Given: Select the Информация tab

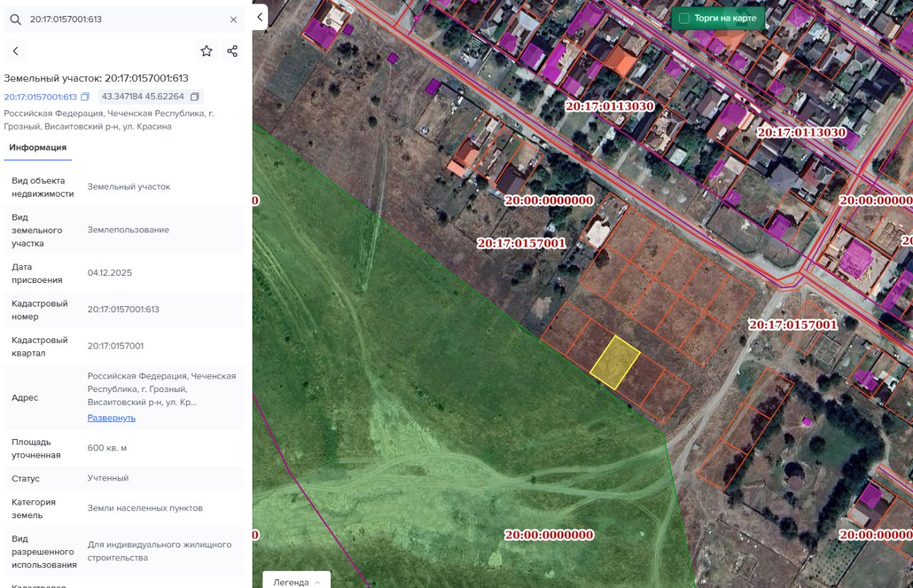Looking at the screenshot, I should coord(38,148).
